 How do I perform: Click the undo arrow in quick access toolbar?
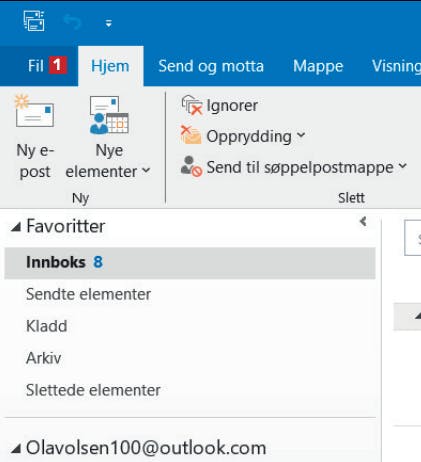(72, 22)
